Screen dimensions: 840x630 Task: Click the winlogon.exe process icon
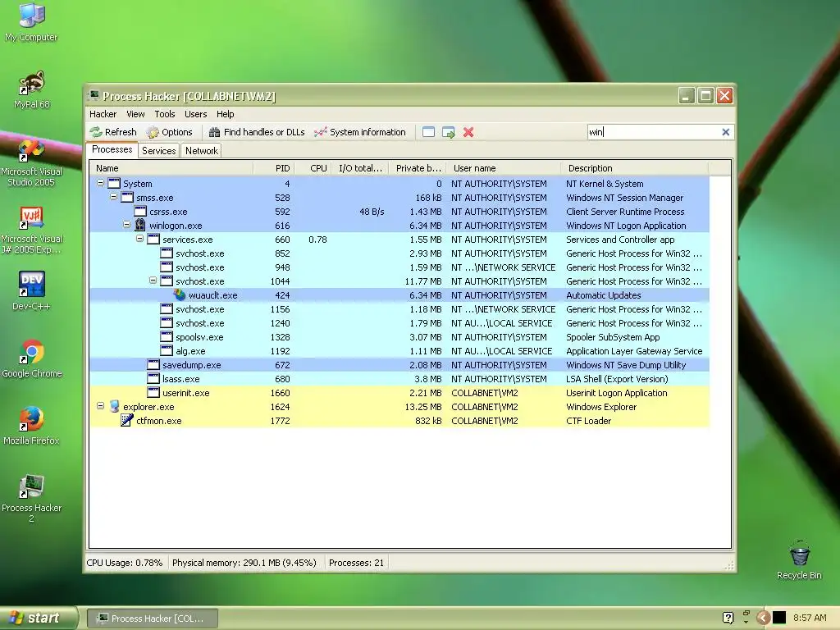pos(140,225)
